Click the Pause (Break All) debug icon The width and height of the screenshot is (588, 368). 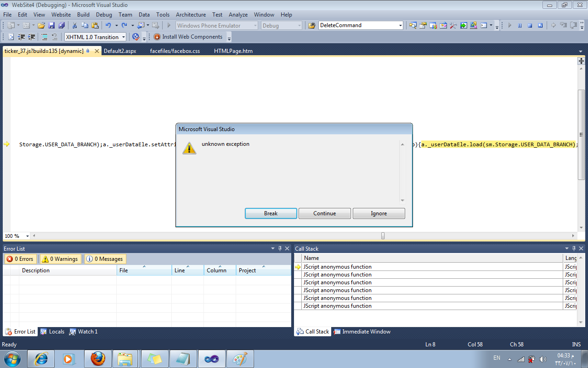[x=520, y=26]
